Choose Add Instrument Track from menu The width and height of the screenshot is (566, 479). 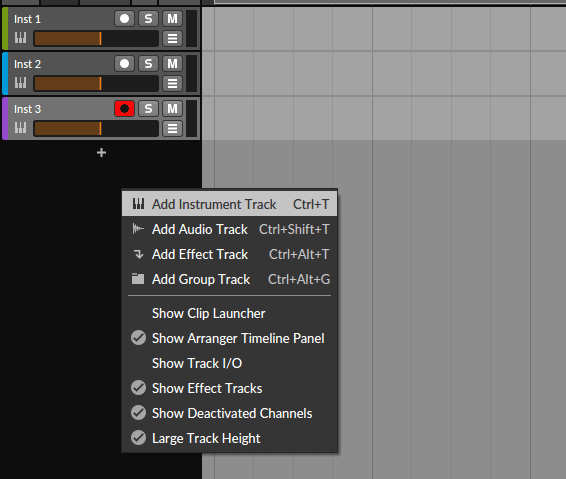coord(230,204)
